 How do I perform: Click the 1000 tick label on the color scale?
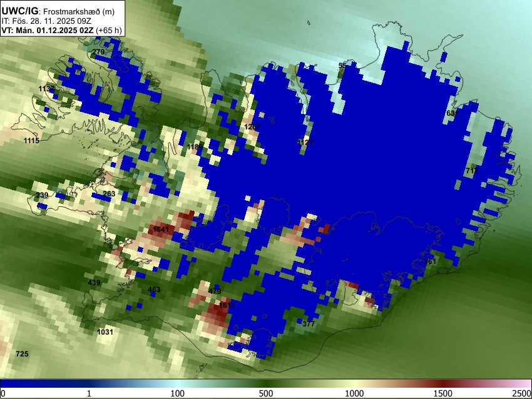coord(354,393)
